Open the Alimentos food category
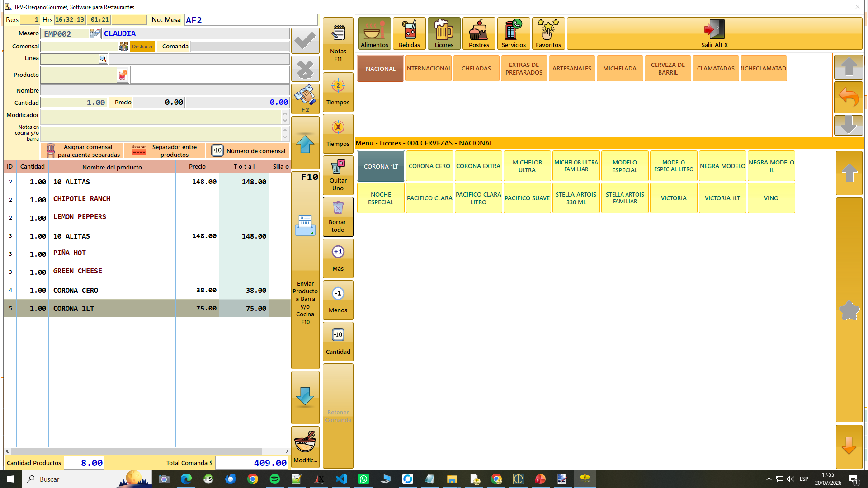 pyautogui.click(x=374, y=33)
